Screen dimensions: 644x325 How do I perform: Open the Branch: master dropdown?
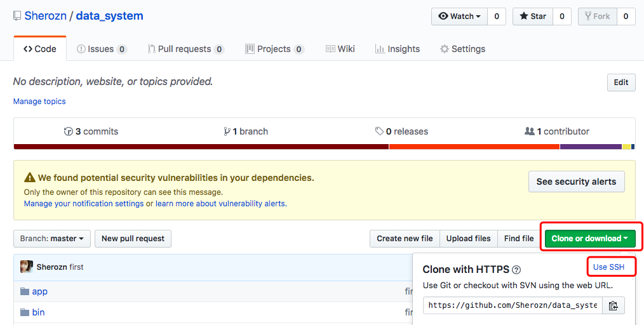(x=51, y=239)
